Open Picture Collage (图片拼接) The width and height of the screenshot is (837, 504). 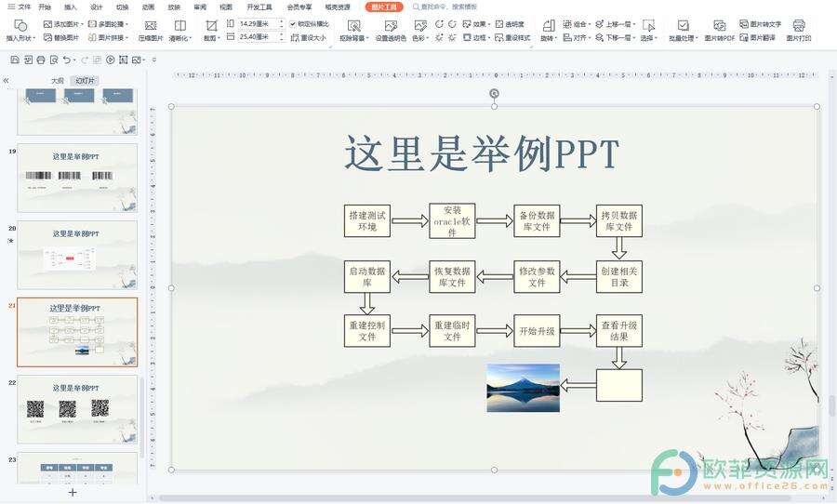point(109,38)
